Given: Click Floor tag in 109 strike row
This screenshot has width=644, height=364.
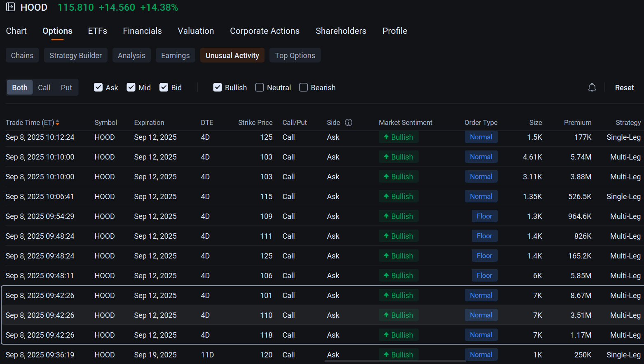Looking at the screenshot, I should 485,216.
